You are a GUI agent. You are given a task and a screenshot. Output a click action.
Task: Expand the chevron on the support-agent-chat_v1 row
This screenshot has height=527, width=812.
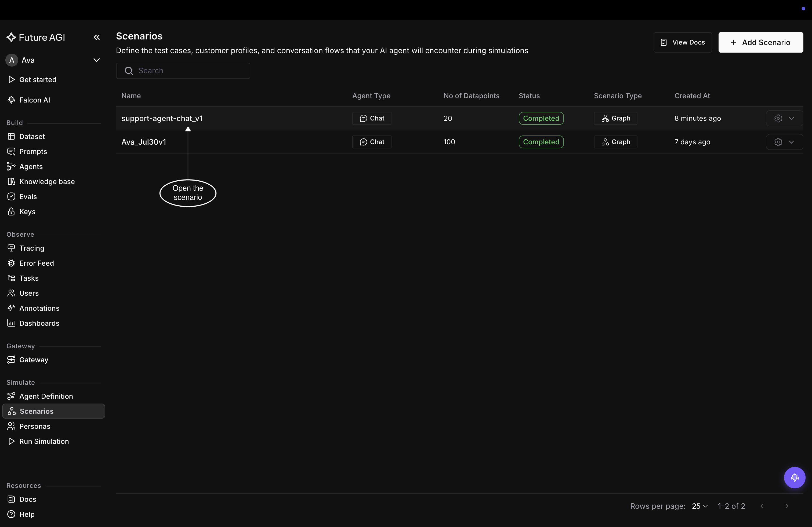(x=791, y=118)
